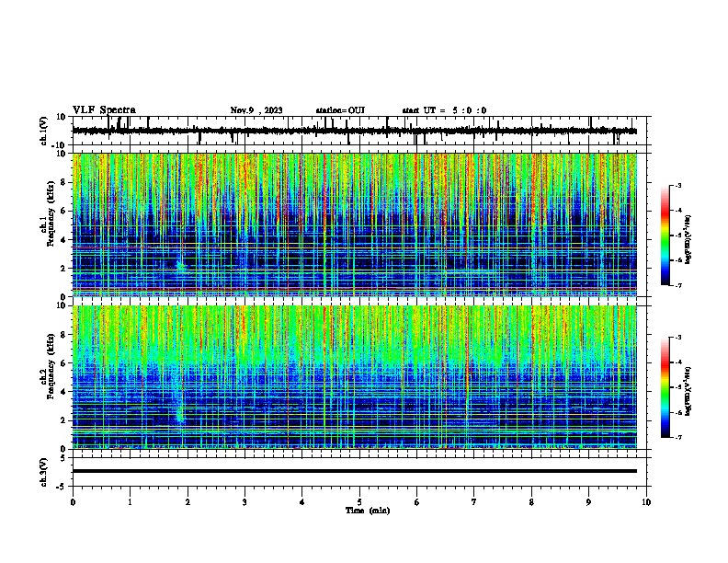Screen dimensions: 728x563
Task: Click tick label "8" on the Time axis
Action: click(531, 502)
